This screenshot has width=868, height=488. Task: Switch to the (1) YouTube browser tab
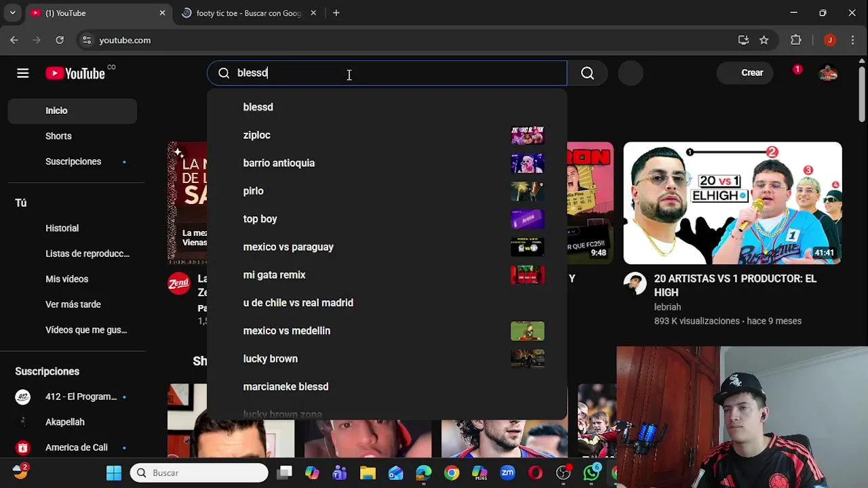97,13
